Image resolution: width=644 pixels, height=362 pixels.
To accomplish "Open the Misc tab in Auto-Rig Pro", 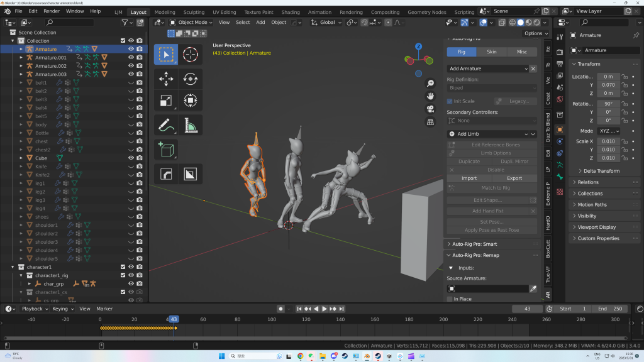I will coord(522,52).
